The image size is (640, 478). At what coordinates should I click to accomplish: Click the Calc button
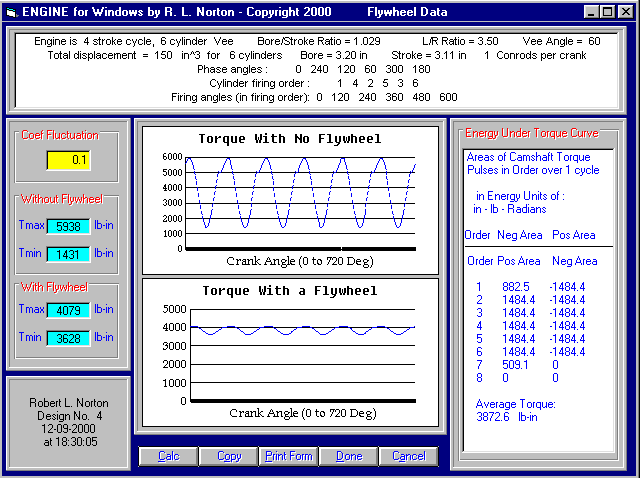pos(169,456)
